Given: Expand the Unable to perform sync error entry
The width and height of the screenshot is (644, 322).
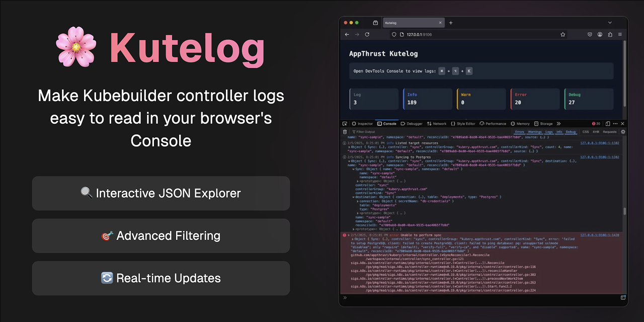Looking at the screenshot, I should pos(349,235).
